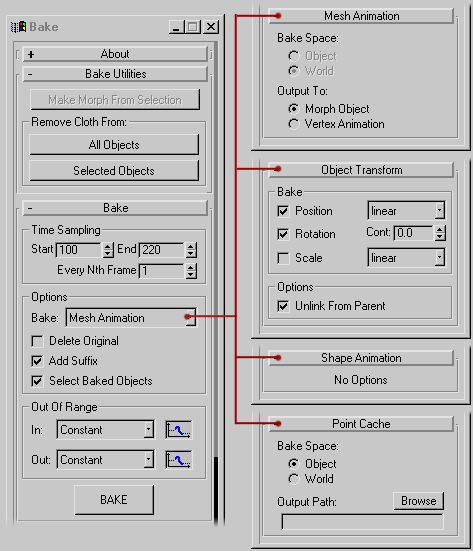The width and height of the screenshot is (473, 551).
Task: Remove cloth from Selected Objects
Action: coord(114,171)
